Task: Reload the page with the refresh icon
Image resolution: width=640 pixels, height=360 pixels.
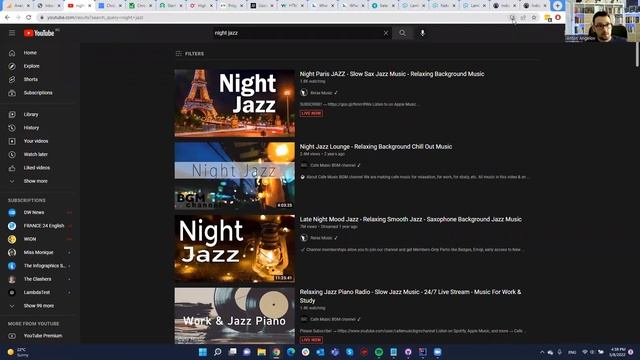Action: (29, 18)
